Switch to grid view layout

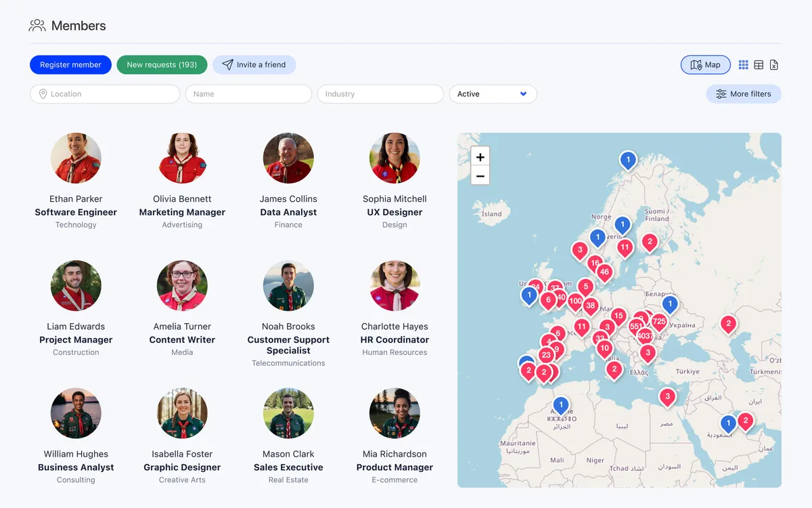click(x=743, y=64)
